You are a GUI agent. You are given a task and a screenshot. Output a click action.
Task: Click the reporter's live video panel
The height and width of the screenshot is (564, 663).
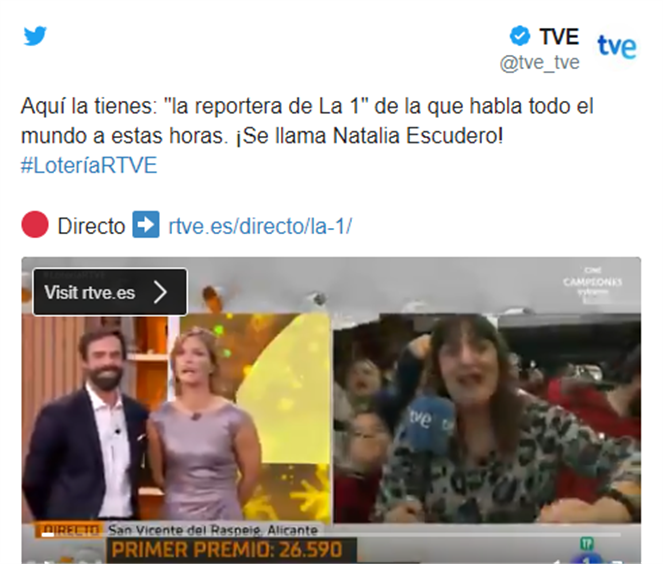(487, 418)
